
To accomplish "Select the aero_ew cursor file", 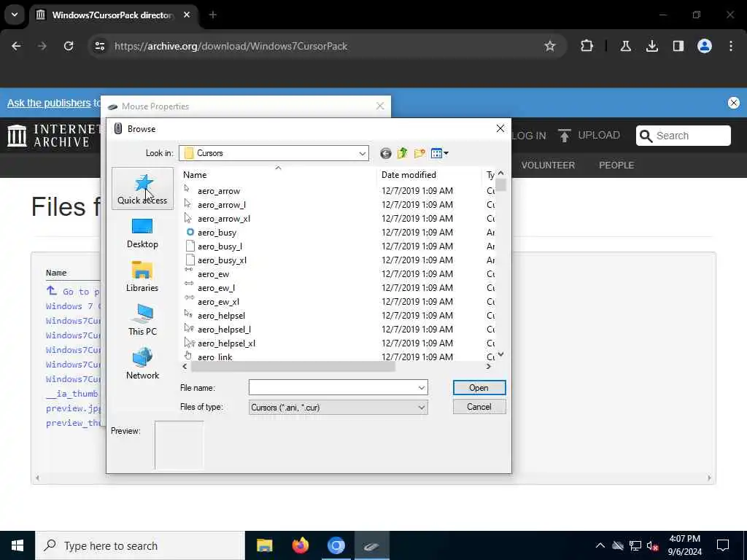I will point(213,274).
